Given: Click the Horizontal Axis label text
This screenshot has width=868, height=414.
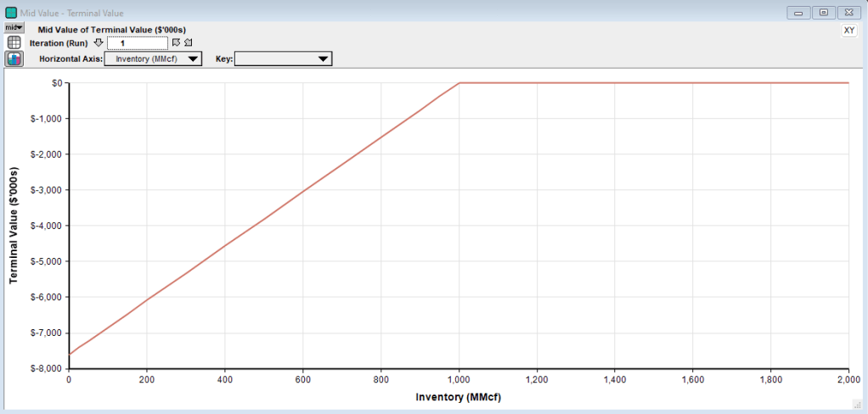Looking at the screenshot, I should click(x=70, y=59).
